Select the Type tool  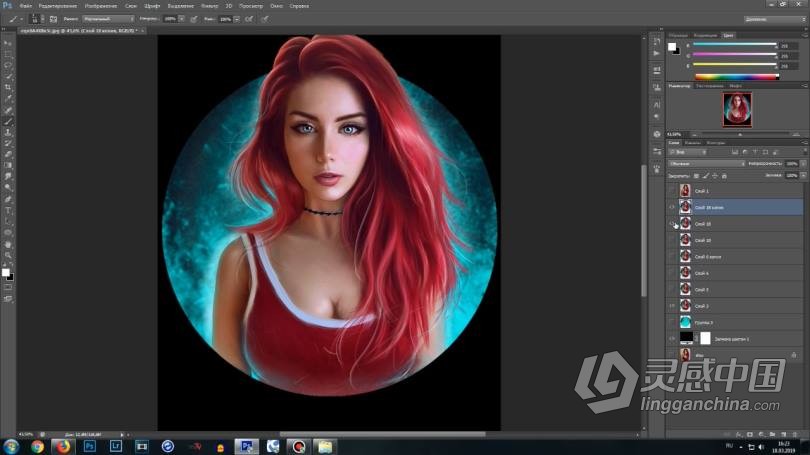point(8,210)
